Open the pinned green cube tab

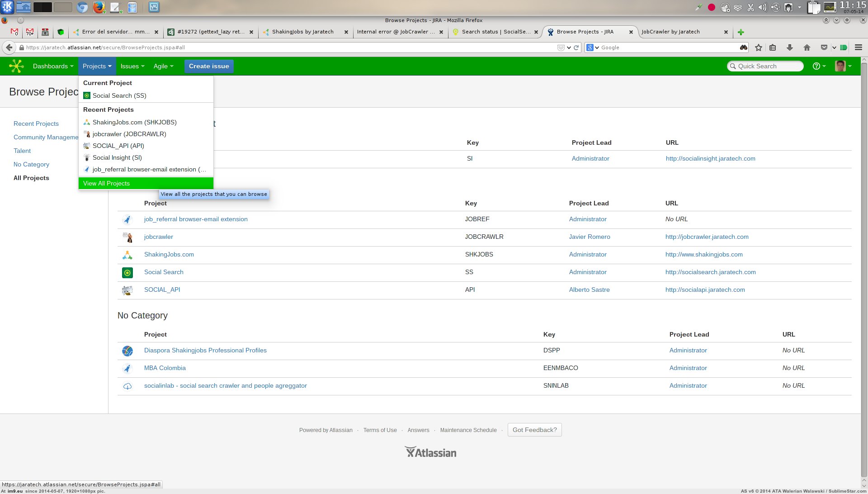tap(61, 32)
